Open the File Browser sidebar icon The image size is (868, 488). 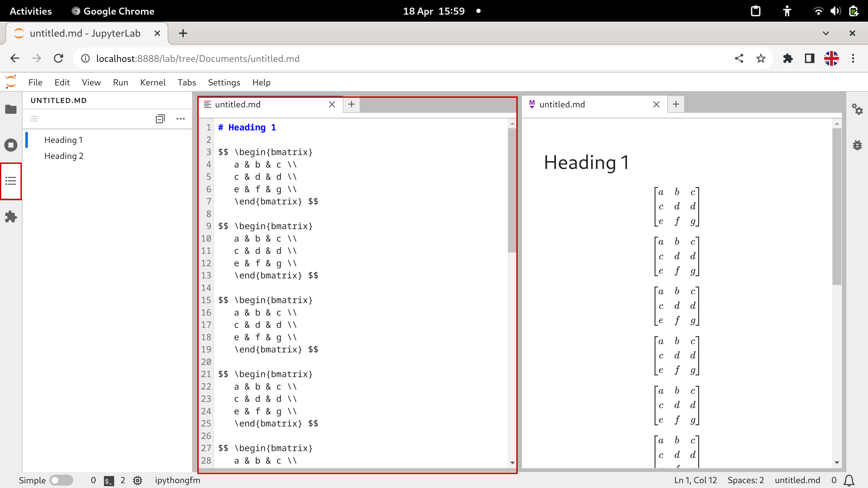click(11, 110)
